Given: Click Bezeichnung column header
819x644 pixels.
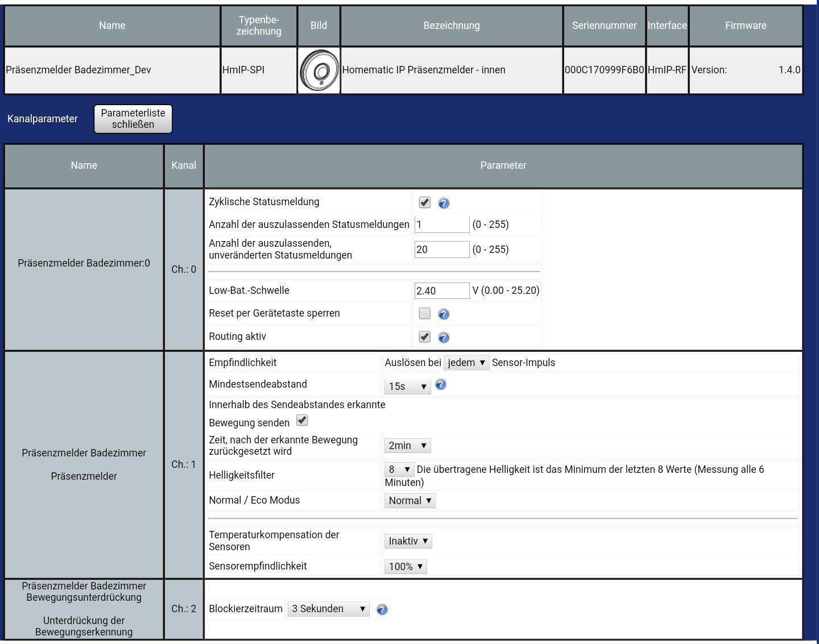Looking at the screenshot, I should (452, 26).
